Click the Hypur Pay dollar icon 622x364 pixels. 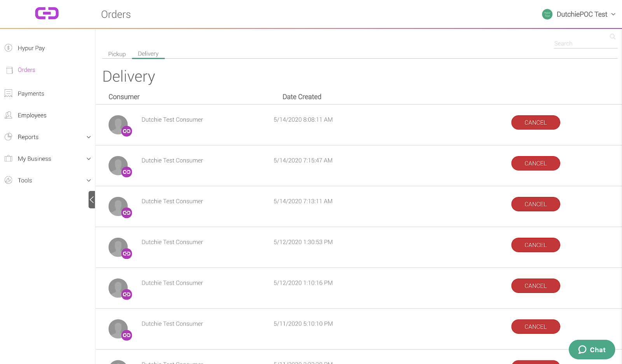(9, 48)
